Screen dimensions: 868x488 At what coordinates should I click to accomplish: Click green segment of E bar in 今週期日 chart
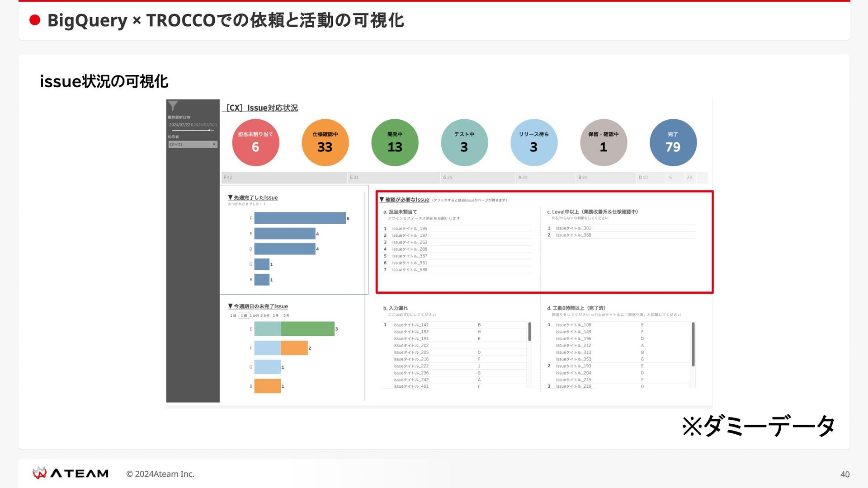pyautogui.click(x=307, y=328)
